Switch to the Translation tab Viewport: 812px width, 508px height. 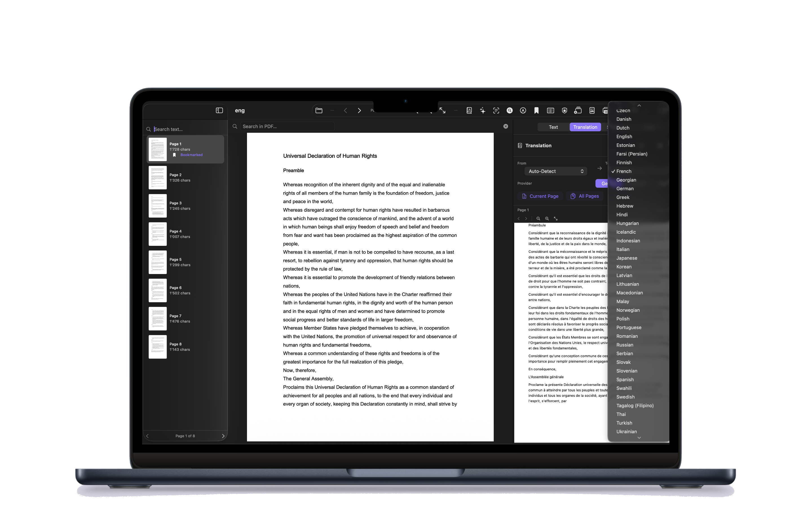point(585,127)
